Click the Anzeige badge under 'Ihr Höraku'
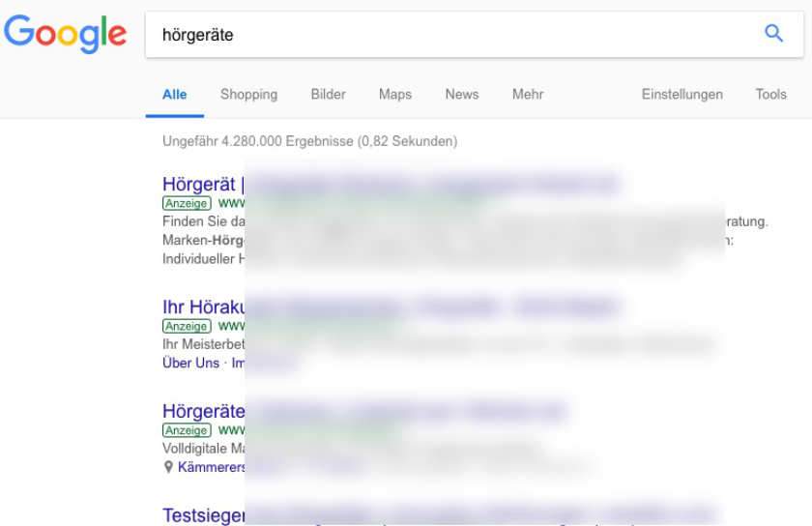This screenshot has height=526, width=812. (x=187, y=326)
